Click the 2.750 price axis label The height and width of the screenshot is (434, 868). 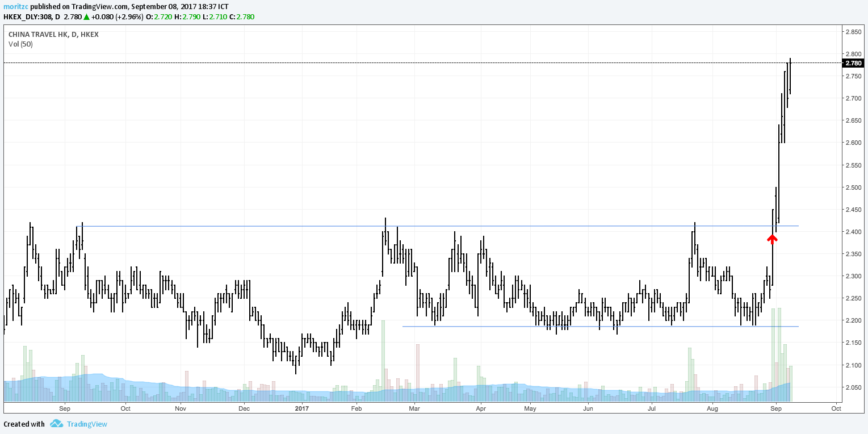854,76
